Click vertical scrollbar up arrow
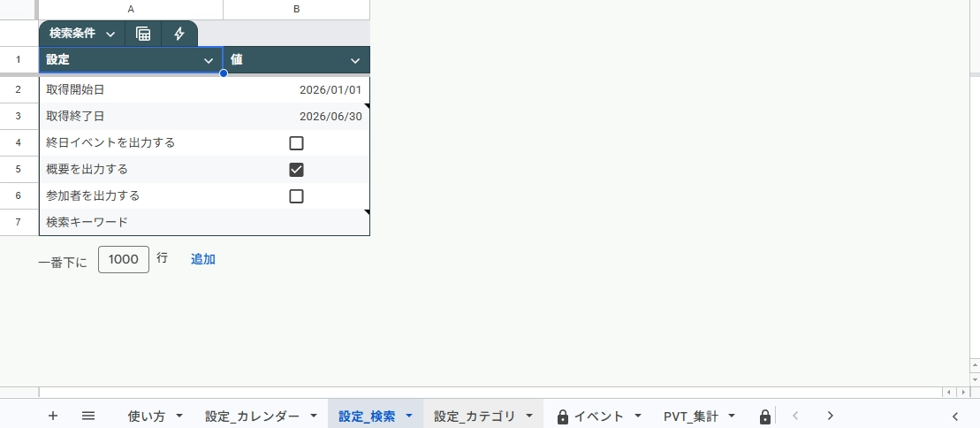The height and width of the screenshot is (428, 980). [975, 364]
